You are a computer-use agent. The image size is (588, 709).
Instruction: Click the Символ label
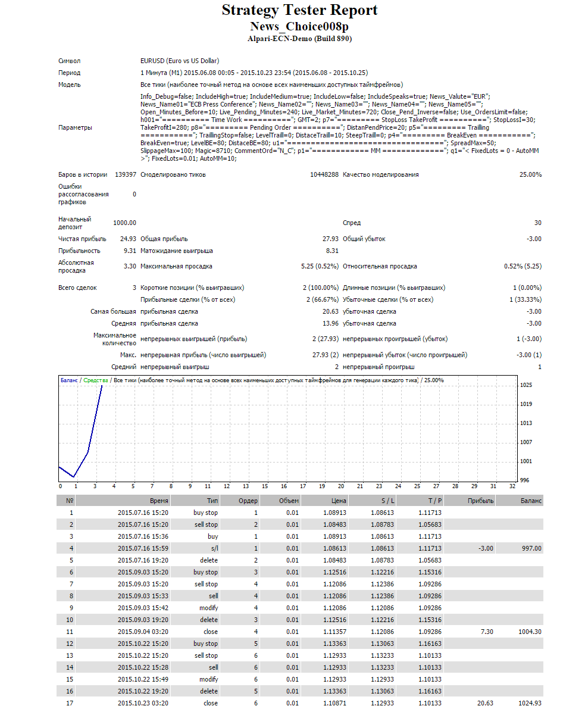click(x=69, y=61)
